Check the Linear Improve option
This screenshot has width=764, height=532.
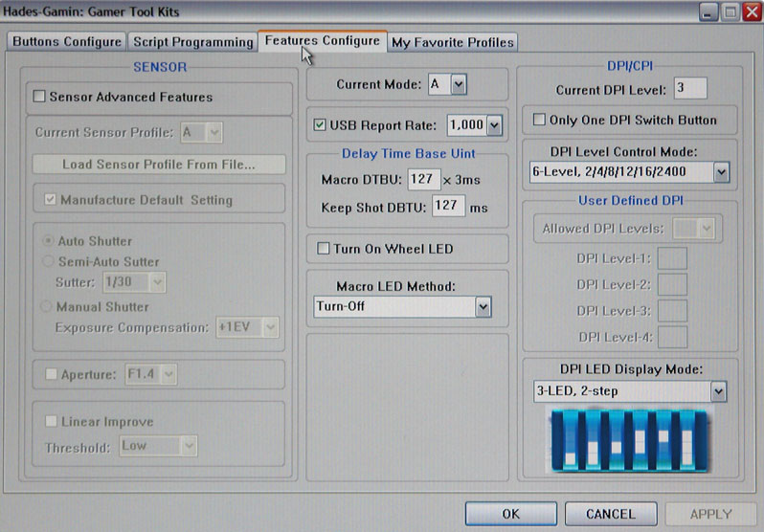coord(51,420)
